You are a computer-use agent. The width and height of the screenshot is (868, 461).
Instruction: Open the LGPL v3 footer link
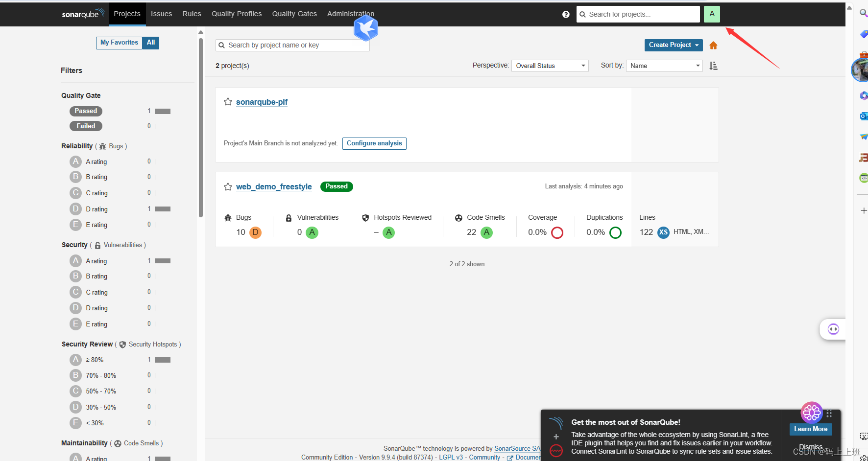[x=451, y=458]
